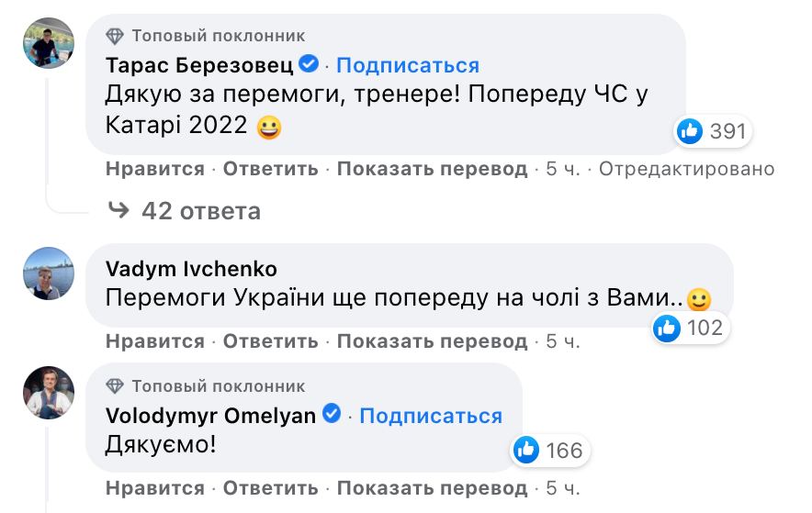The width and height of the screenshot is (812, 513).
Task: Click verified badge next to Тарас Березовец
Action: (x=310, y=64)
